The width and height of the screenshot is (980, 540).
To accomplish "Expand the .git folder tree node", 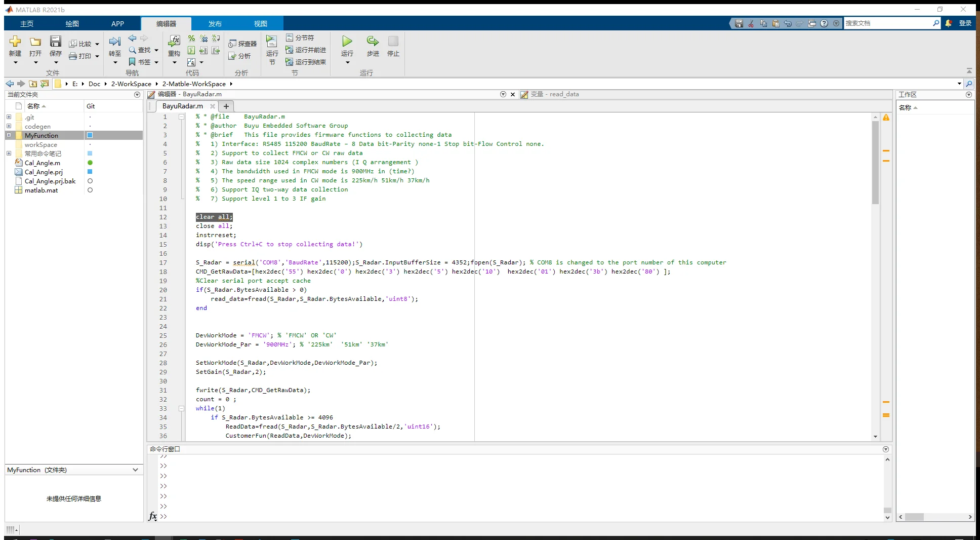I will click(x=9, y=117).
